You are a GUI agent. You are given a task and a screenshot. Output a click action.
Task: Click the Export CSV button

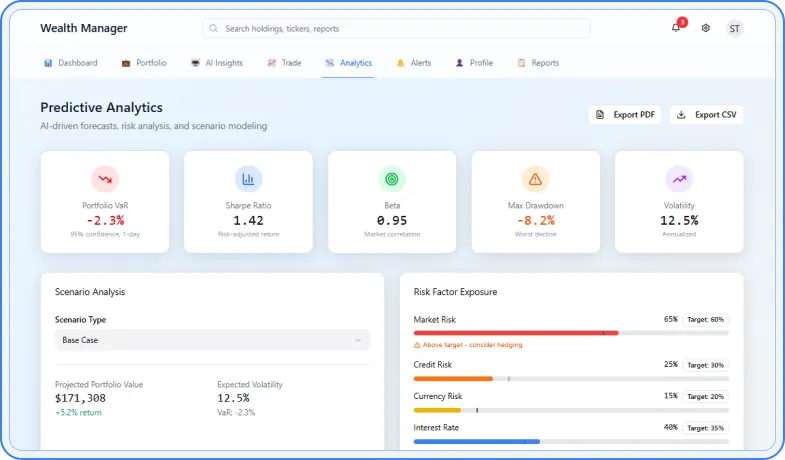click(706, 114)
